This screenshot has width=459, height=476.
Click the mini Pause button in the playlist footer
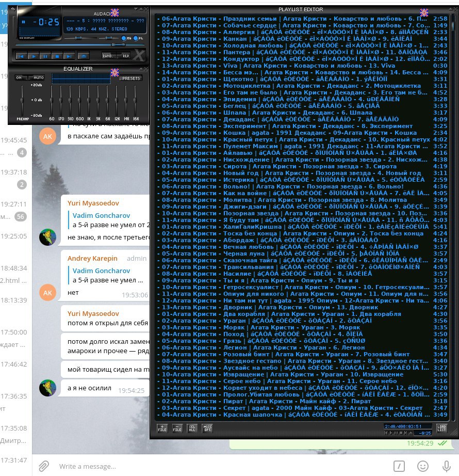(396, 433)
